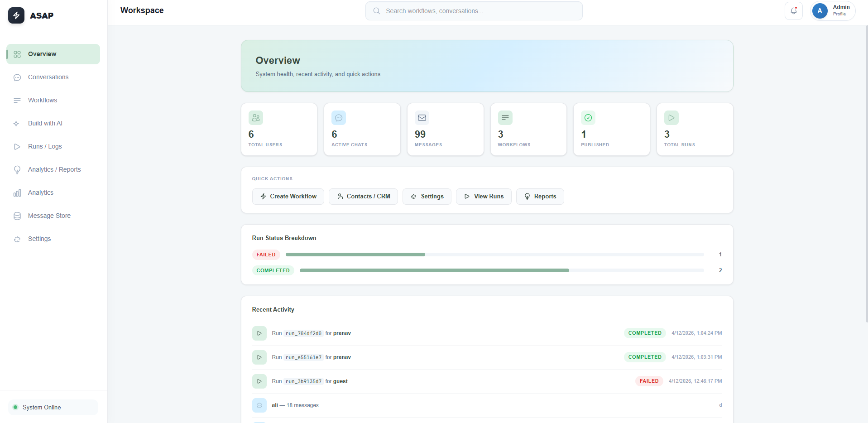Viewport: 868px width, 423px height.
Task: Click the sidebar Settings gear icon
Action: (x=17, y=239)
